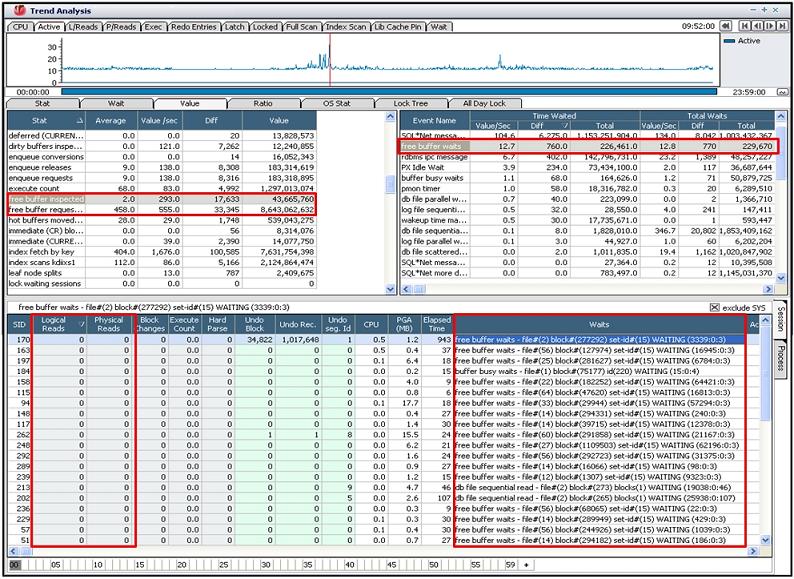Screen dimensions: 794x579
Task: Open the All Day Lock tab
Action: pos(484,103)
